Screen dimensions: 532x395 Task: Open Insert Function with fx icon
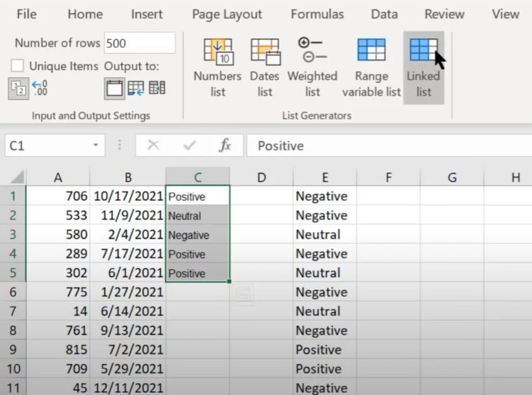click(x=225, y=145)
